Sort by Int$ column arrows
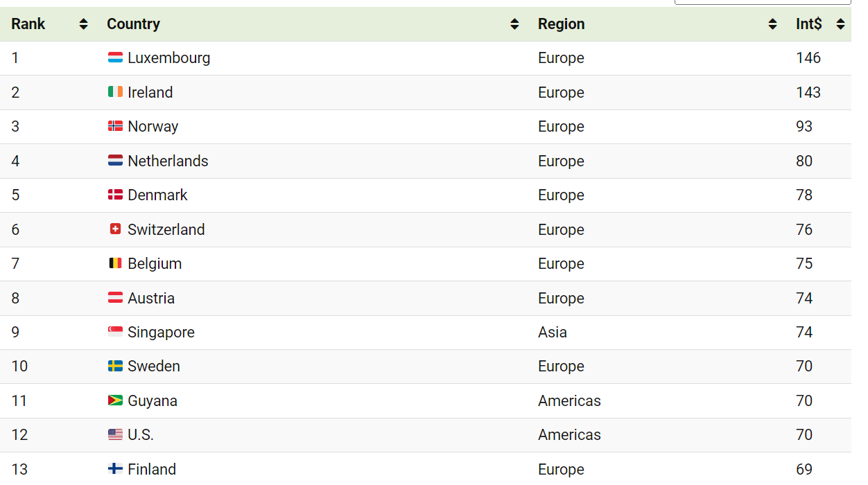Screen dimensions: 868x485 click(x=840, y=24)
